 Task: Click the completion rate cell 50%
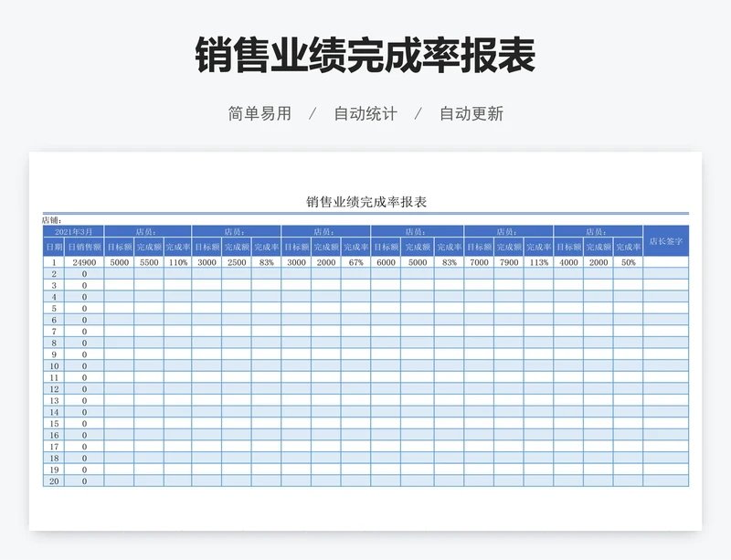[629, 262]
